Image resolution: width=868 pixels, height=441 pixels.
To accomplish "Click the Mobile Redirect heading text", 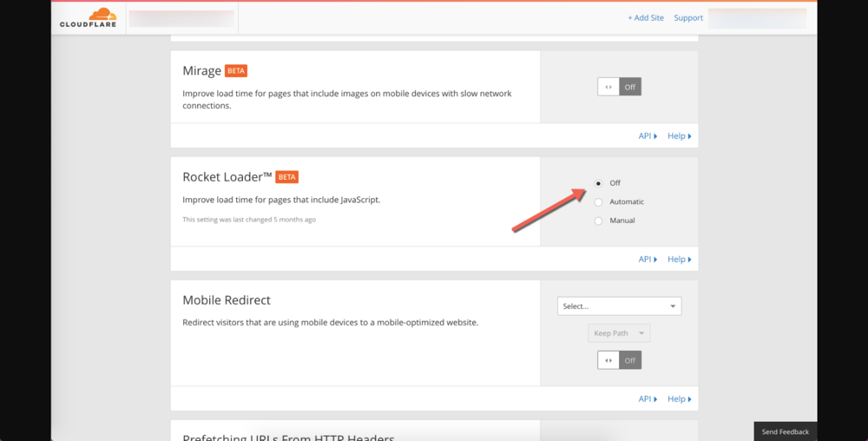I will tap(227, 299).
